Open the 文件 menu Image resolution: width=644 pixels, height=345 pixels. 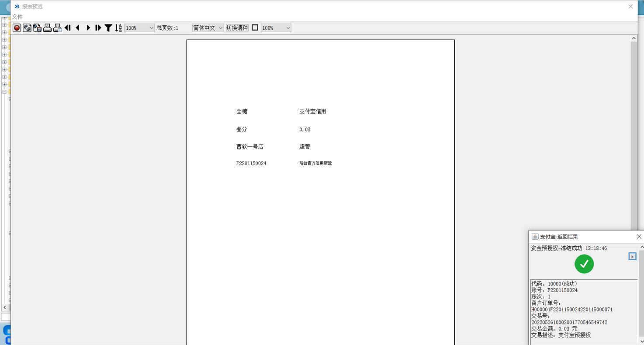pyautogui.click(x=17, y=17)
